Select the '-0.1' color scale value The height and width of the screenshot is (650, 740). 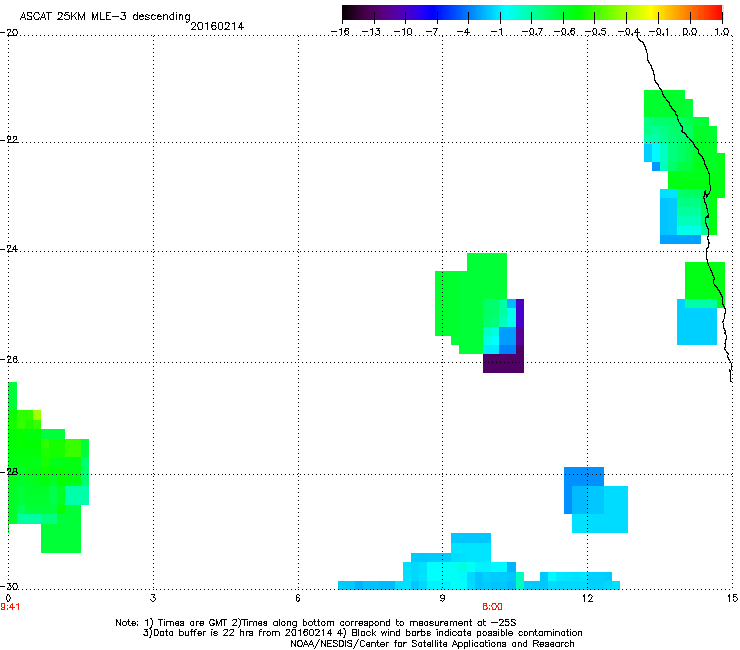coord(659,32)
